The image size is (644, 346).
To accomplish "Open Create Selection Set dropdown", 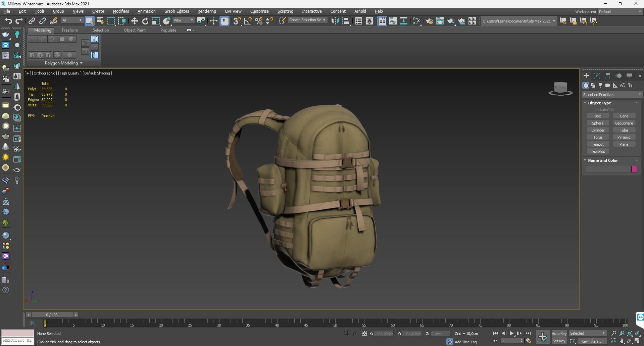I will point(307,20).
